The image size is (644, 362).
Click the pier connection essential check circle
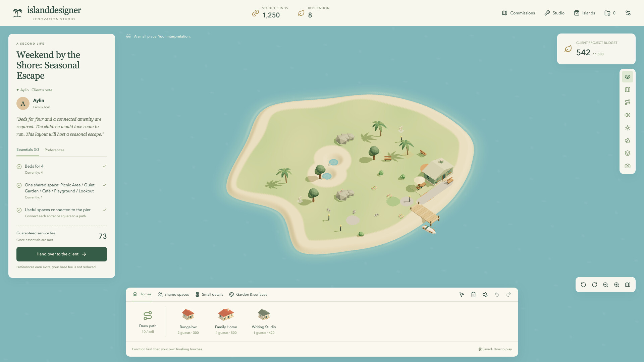(19, 210)
